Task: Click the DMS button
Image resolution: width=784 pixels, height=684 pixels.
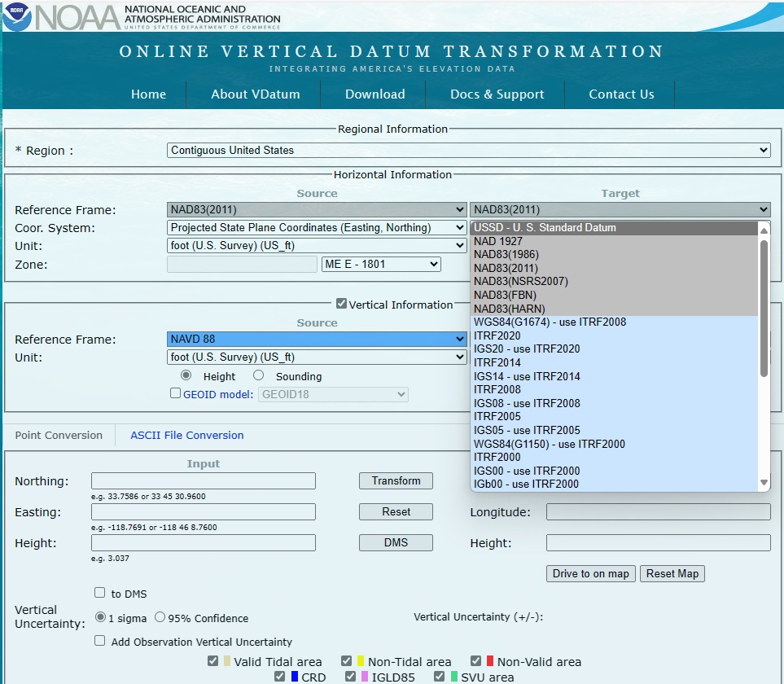Action: 396,542
